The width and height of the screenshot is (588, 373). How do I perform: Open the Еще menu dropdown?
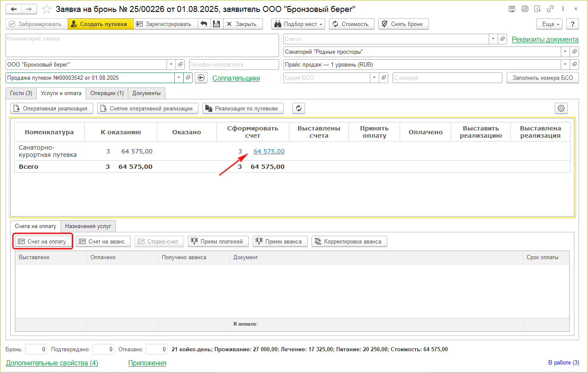click(x=550, y=24)
